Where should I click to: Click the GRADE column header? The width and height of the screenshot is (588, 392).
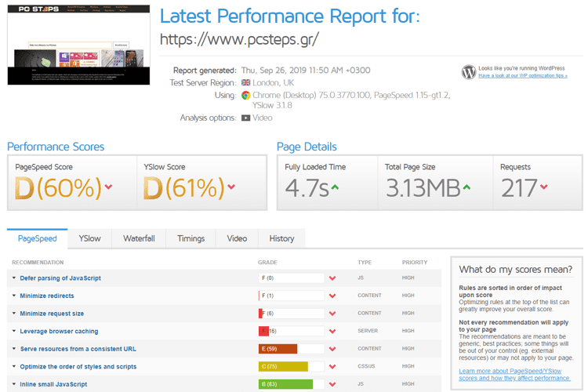tap(267, 262)
